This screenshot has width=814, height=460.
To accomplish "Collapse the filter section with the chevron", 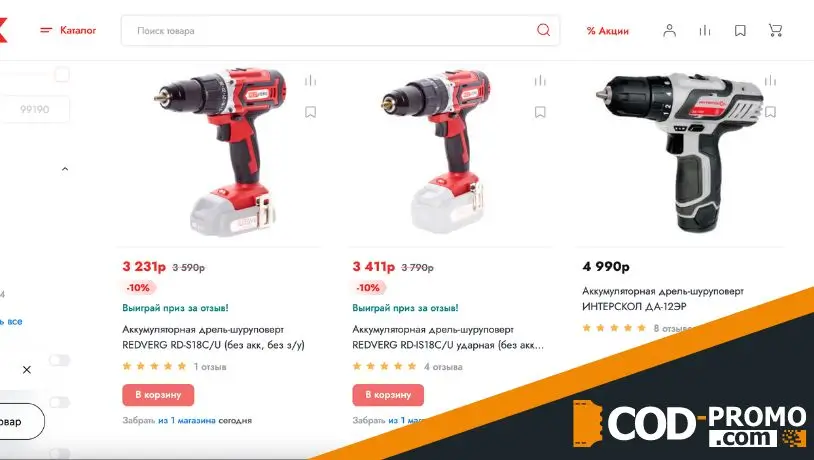I will point(65,169).
